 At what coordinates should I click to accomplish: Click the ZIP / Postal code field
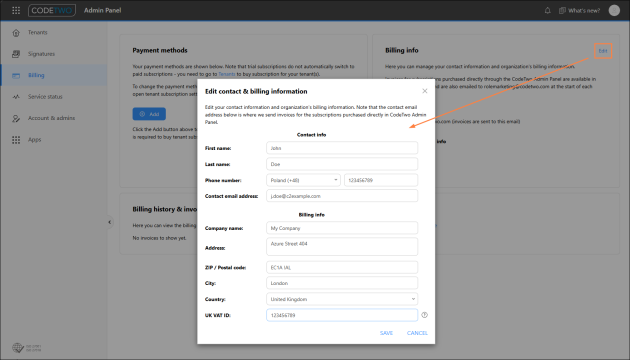pos(342,267)
